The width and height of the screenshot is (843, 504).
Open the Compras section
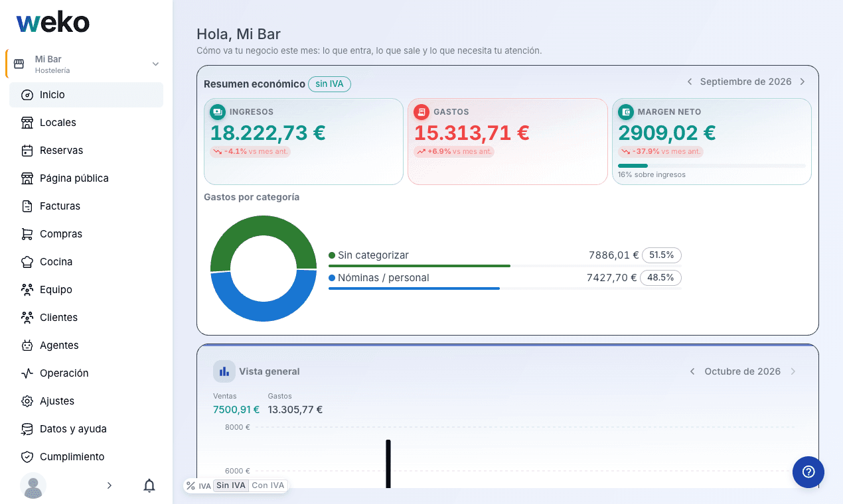[86, 234]
